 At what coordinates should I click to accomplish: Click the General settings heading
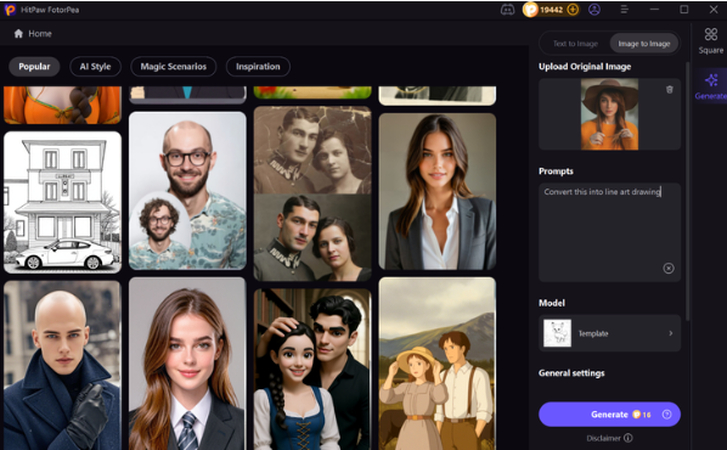pos(572,373)
